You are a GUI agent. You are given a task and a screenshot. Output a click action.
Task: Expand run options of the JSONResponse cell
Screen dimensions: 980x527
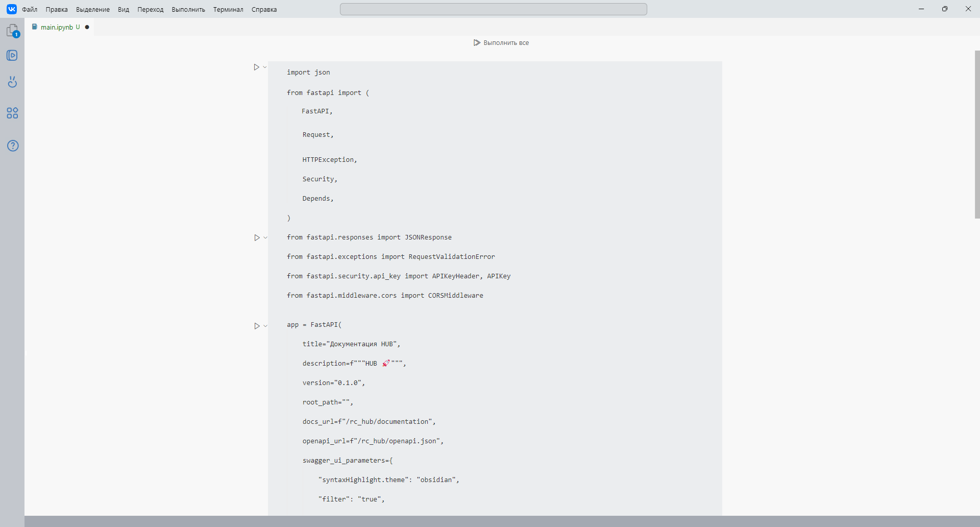coord(264,237)
